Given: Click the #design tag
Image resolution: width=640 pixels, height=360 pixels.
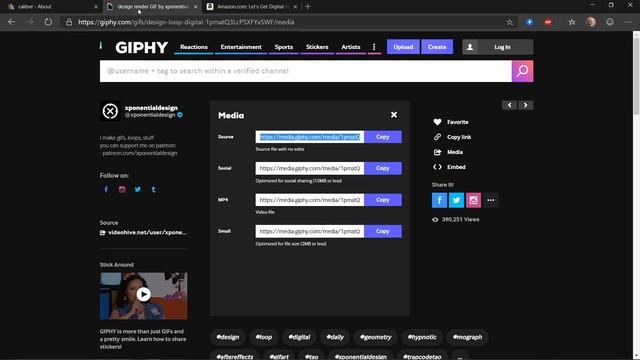Looking at the screenshot, I should 228,337.
